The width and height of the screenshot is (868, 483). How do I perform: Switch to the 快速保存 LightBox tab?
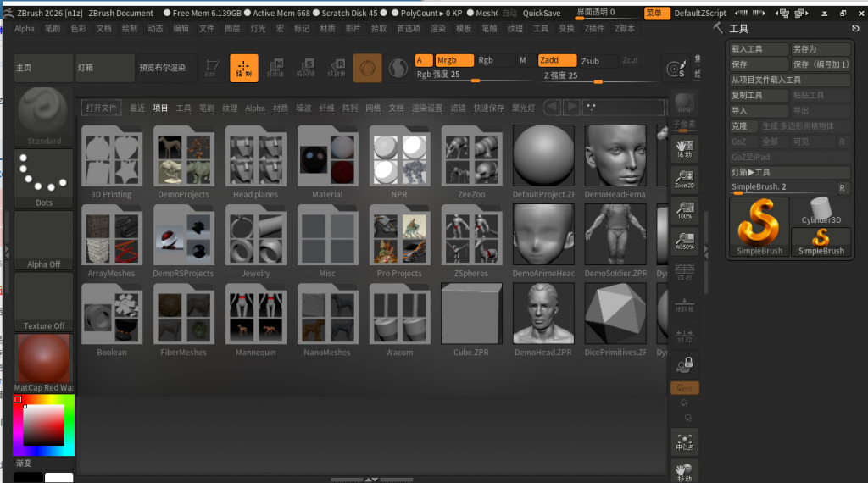[489, 108]
